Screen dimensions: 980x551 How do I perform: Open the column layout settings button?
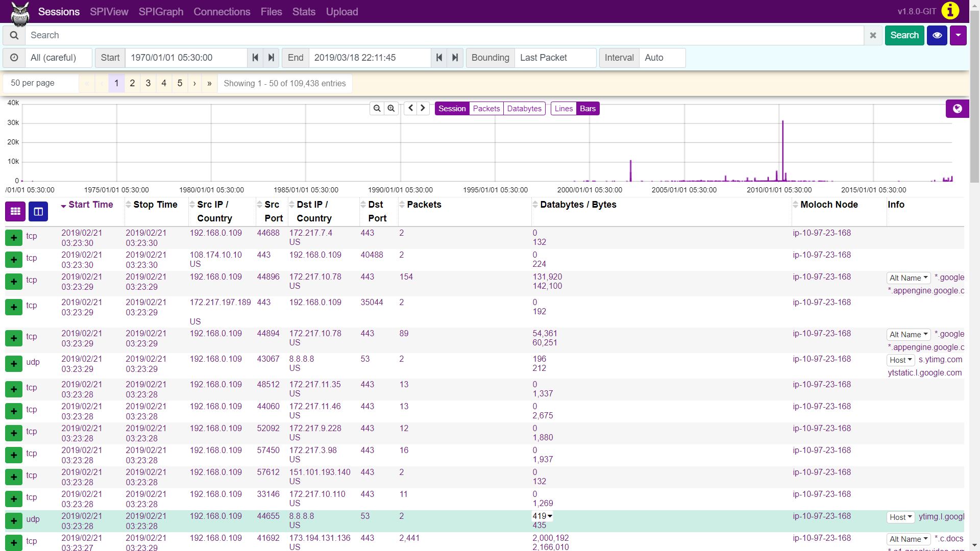point(38,211)
